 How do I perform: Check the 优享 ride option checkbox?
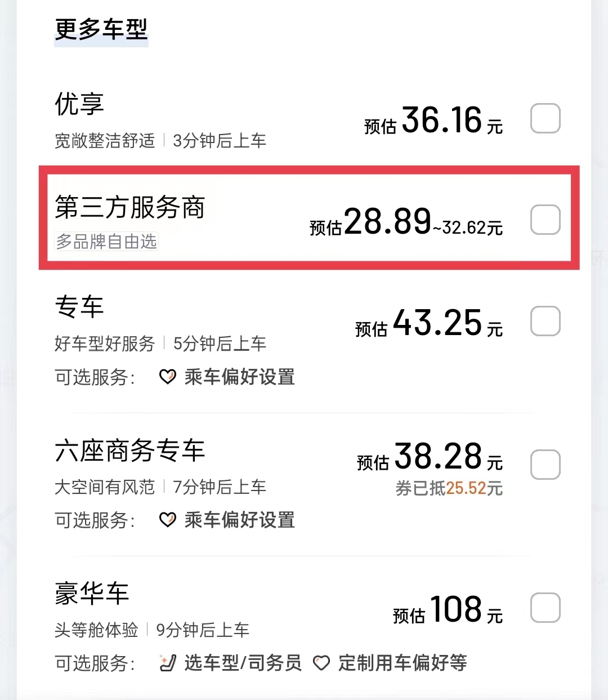[545, 119]
